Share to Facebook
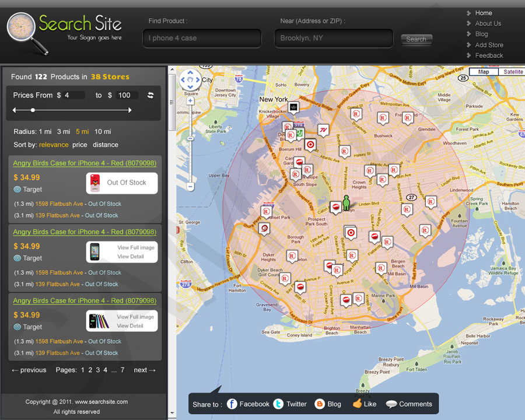525x420 pixels. tap(248, 404)
